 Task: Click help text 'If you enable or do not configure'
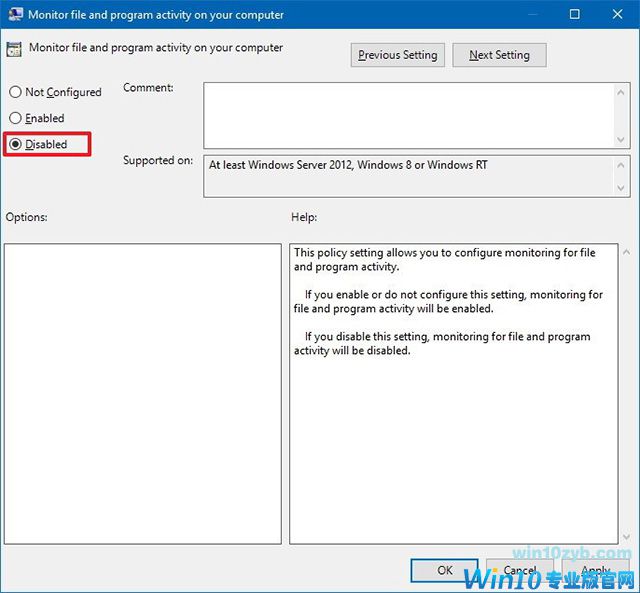pyautogui.click(x=386, y=294)
